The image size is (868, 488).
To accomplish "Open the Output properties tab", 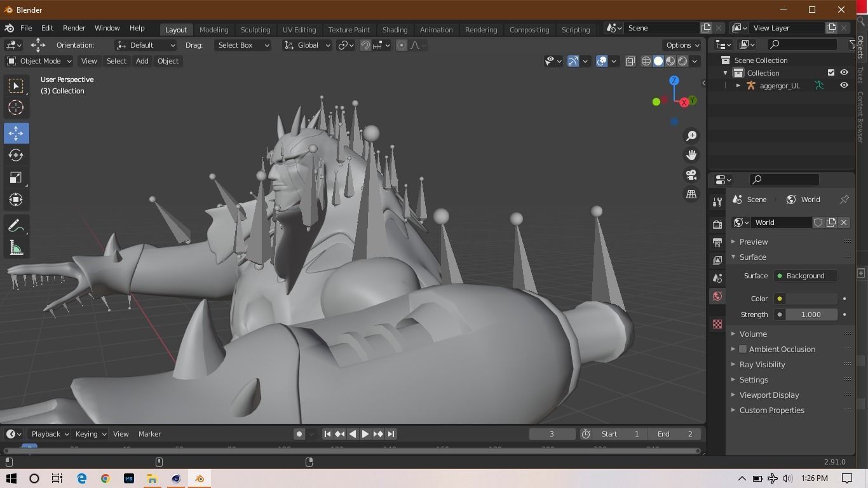I will (x=717, y=242).
